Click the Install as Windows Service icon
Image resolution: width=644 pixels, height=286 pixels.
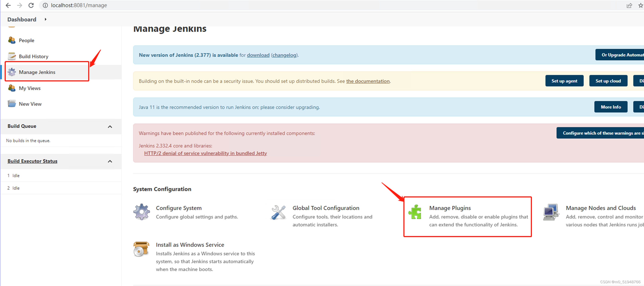tap(141, 249)
